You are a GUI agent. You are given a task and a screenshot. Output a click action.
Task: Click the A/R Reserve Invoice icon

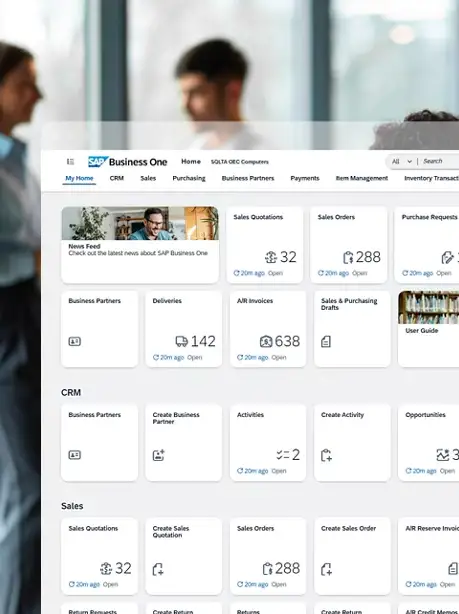[x=453, y=569]
